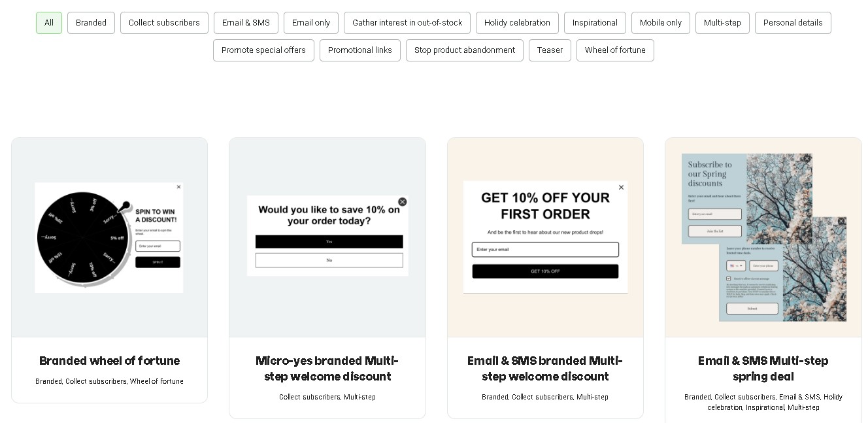Click 'Join the list' in Spring popup
868x423 pixels.
[x=715, y=231]
